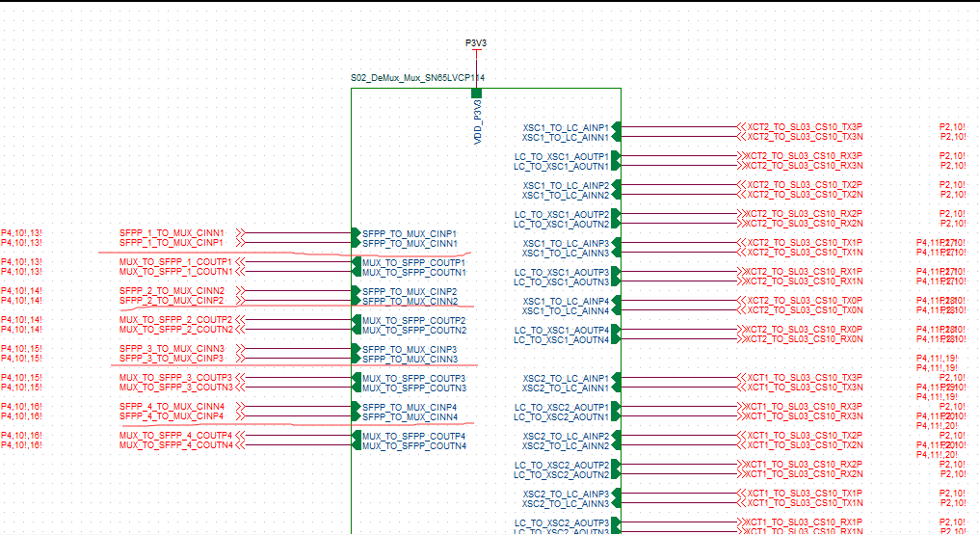980x535 pixels.
Task: Select net label XCT2_TO_SL03_CS10_TX2P
Action: click(x=805, y=184)
